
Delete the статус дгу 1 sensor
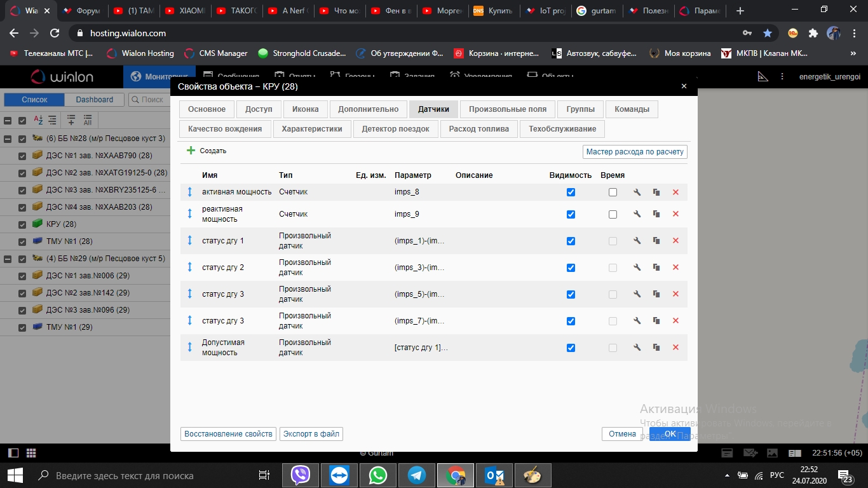(x=675, y=241)
